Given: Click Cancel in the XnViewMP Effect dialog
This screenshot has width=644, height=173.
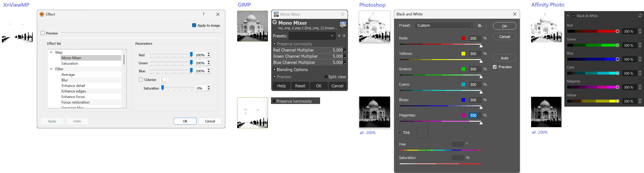Looking at the screenshot, I should pyautogui.click(x=210, y=121).
